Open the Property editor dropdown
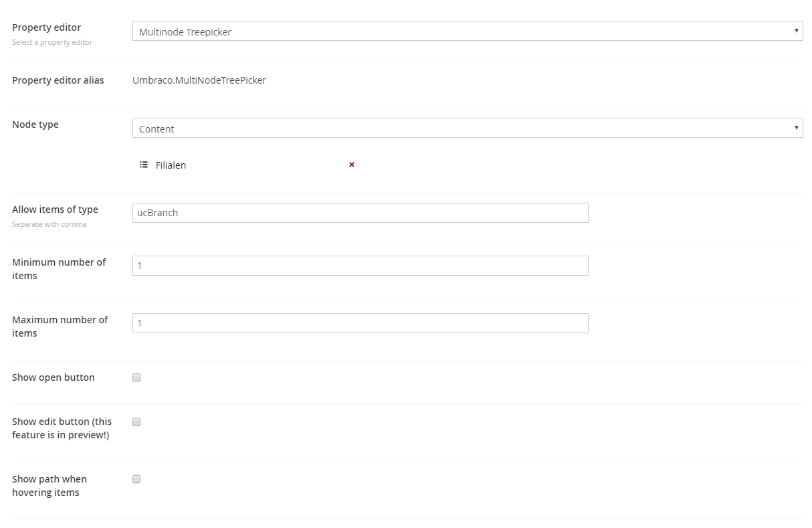Screen dimensions: 812x528 (x=467, y=31)
